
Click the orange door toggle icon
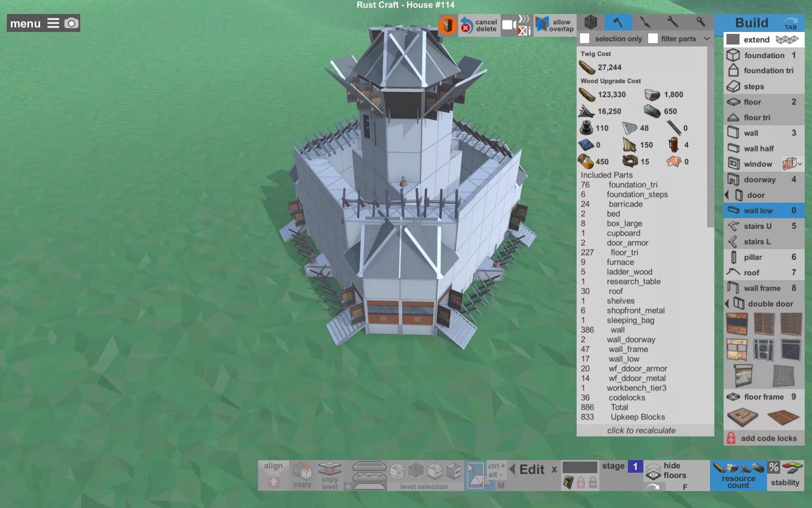[448, 25]
